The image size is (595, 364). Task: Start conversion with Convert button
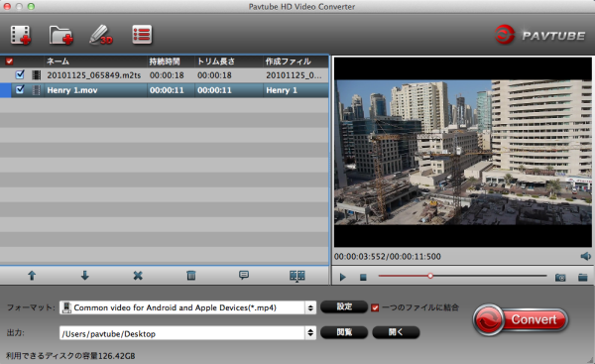[521, 319]
